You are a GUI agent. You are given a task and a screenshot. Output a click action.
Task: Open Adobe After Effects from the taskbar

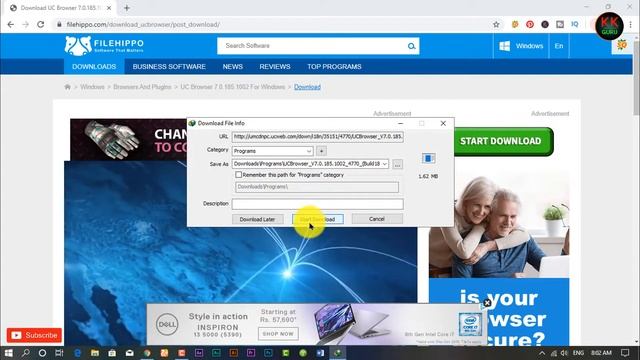click(199, 353)
